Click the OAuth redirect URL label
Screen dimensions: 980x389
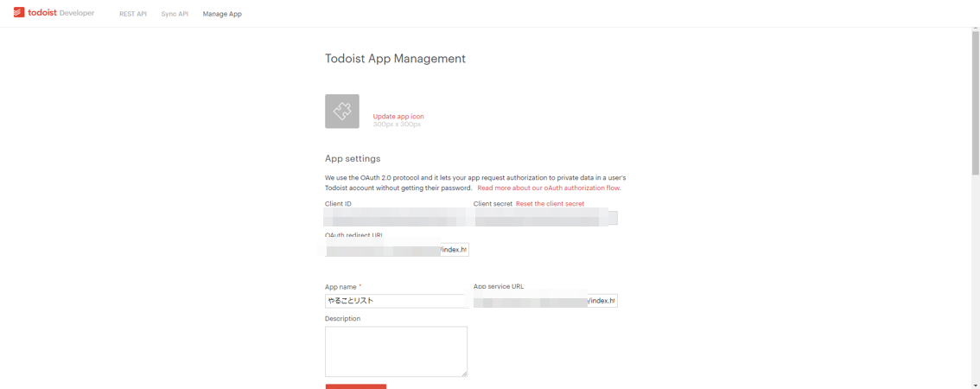(353, 235)
